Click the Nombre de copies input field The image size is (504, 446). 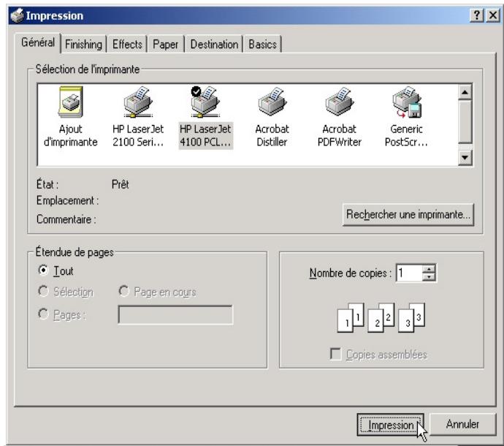point(410,273)
